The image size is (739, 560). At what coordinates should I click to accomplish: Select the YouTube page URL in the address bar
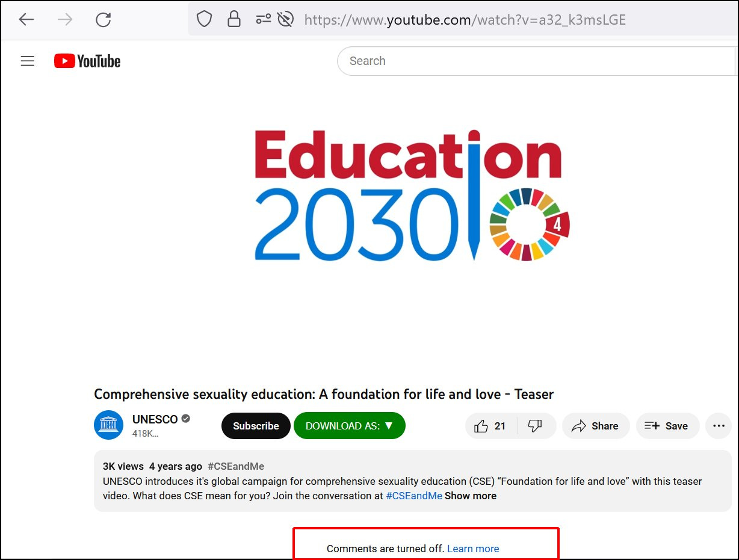[x=465, y=20]
